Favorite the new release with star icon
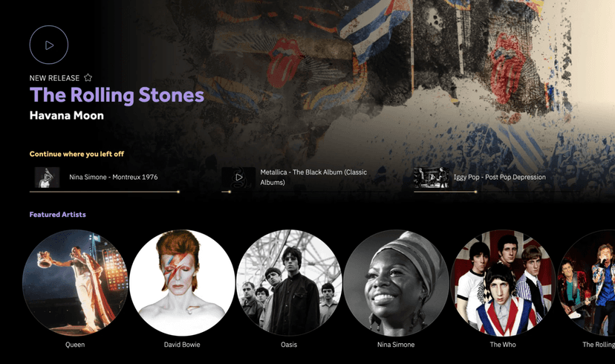The height and width of the screenshot is (364, 615). tap(88, 78)
